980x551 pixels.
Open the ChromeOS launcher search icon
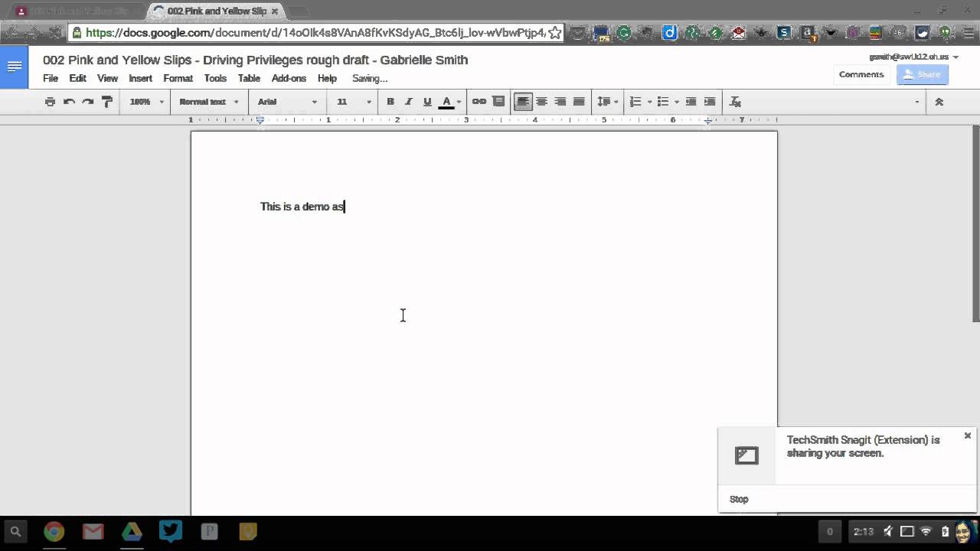15,531
